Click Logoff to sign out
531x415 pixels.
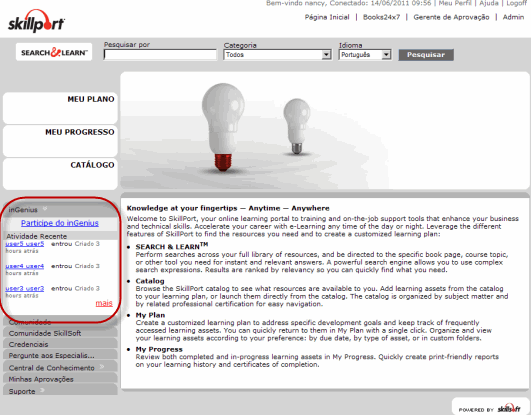pos(516,3)
